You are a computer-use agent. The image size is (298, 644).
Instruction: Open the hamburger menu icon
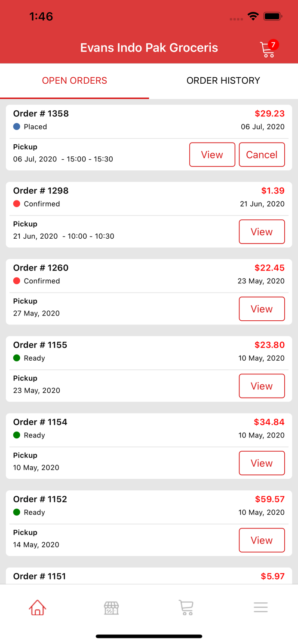[261, 608]
